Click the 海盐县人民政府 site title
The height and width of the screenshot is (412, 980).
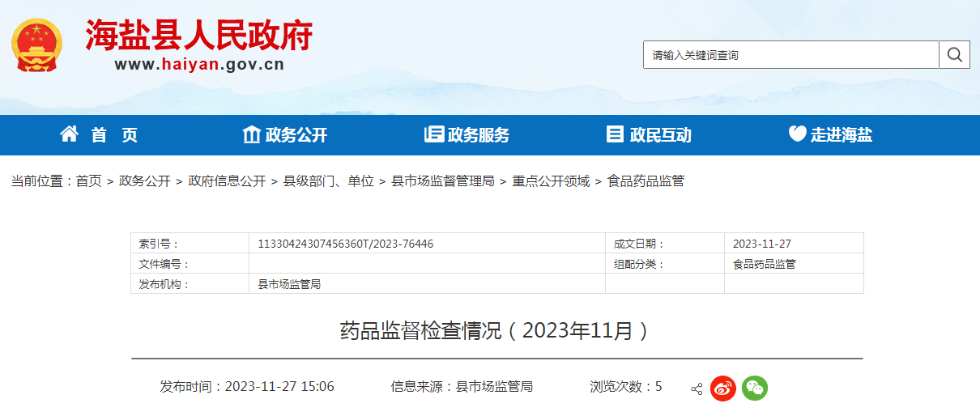(199, 34)
